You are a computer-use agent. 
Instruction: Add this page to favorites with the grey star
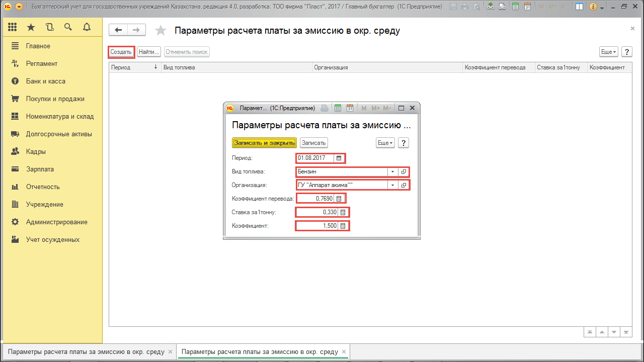[x=160, y=31]
